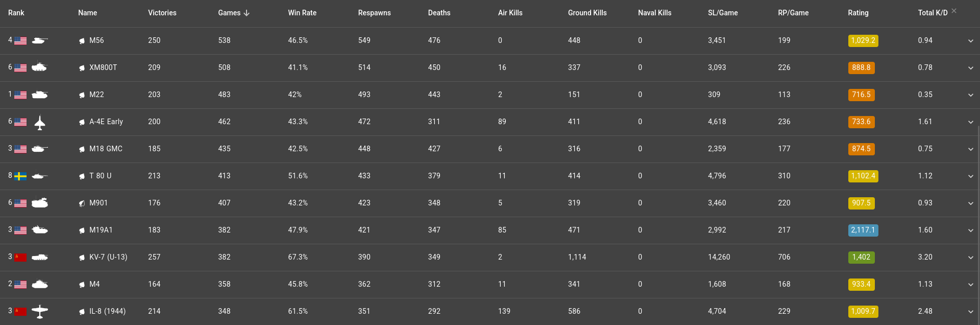Click the green 1,402 rating badge
This screenshot has width=980, height=325.
coord(861,257)
